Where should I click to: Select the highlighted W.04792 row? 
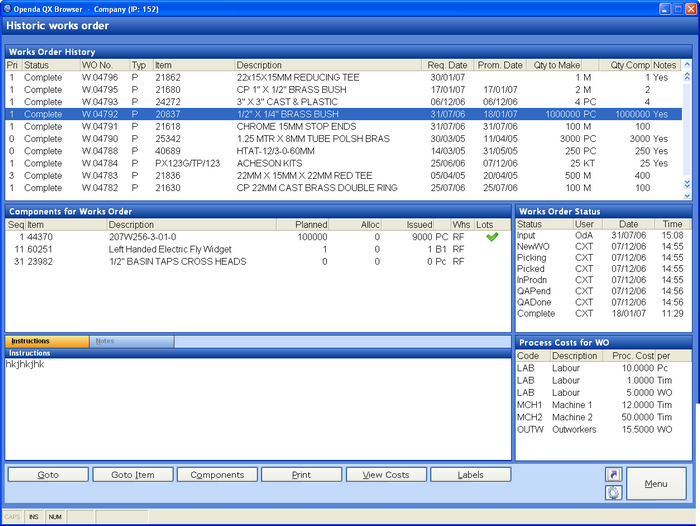pyautogui.click(x=343, y=114)
